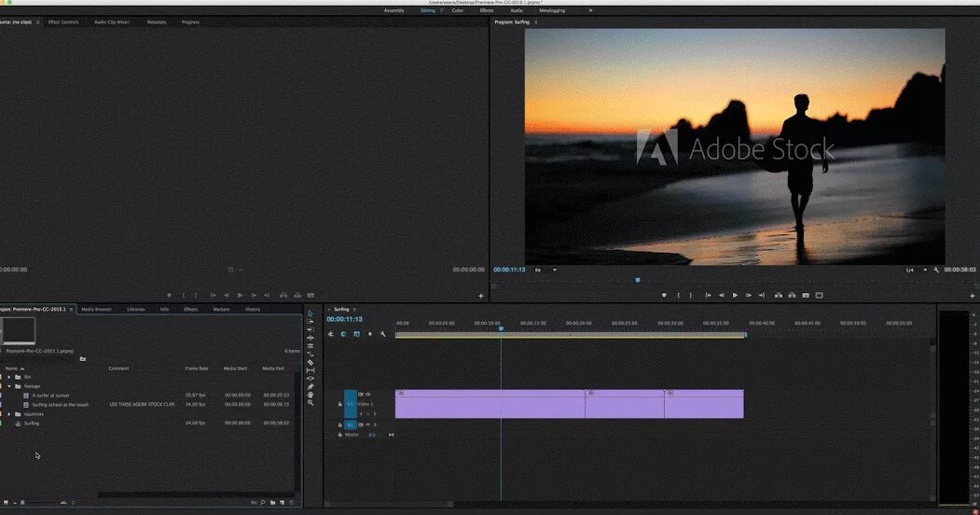Viewport: 980px width, 515px height.
Task: Open the Source monitor button editor plus
Action: tap(480, 296)
